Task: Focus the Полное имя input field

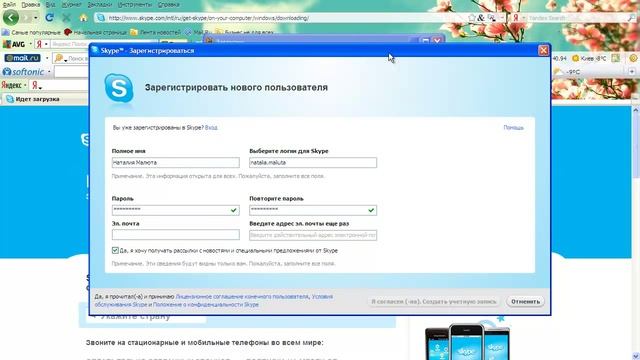Action: click(x=176, y=162)
